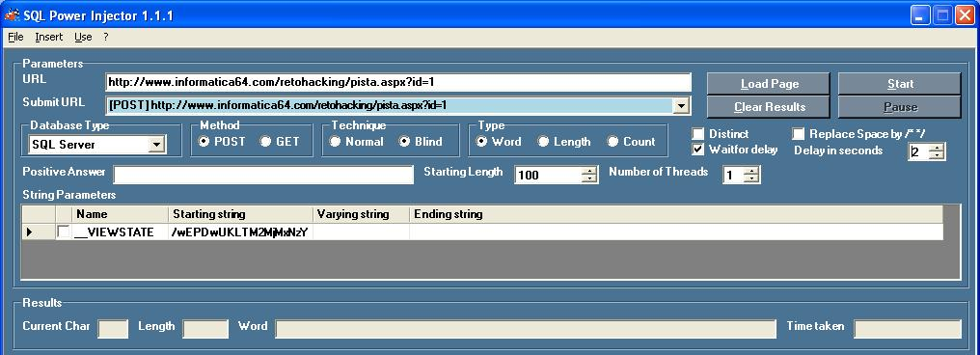Select the [POST] Submit URL combo box
The height and width of the screenshot is (355, 980).
(398, 105)
